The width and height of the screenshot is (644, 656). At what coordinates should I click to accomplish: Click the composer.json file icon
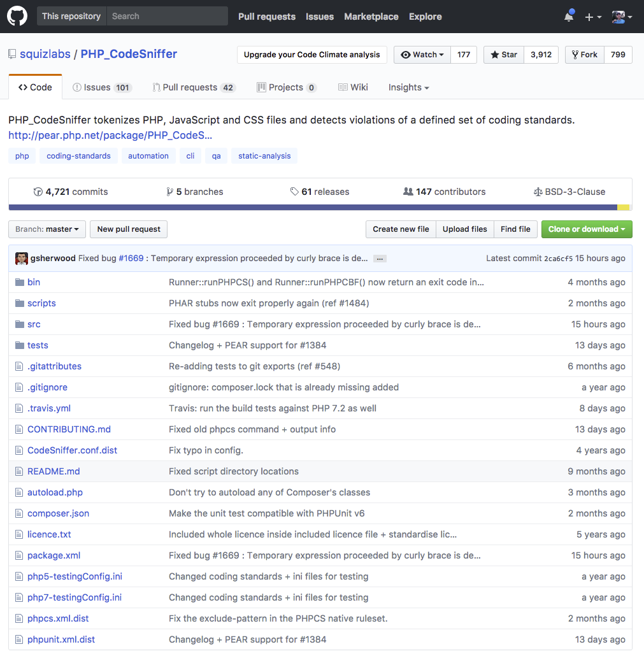pyautogui.click(x=19, y=513)
